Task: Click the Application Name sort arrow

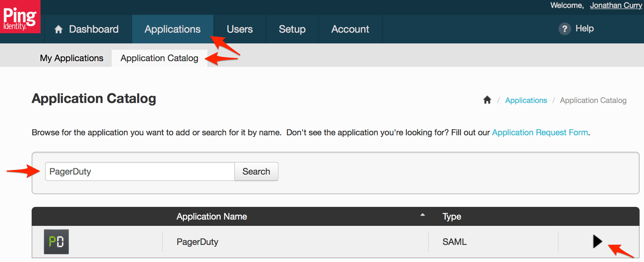Action: pos(423,215)
